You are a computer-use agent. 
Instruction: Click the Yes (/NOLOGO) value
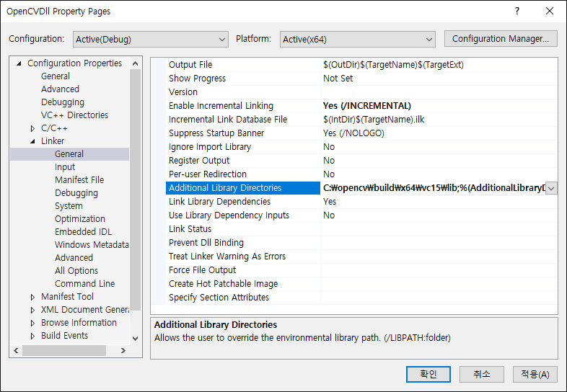[353, 133]
